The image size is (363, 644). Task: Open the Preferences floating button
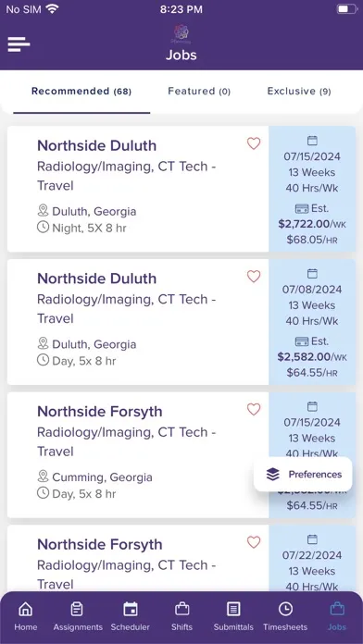pyautogui.click(x=303, y=475)
